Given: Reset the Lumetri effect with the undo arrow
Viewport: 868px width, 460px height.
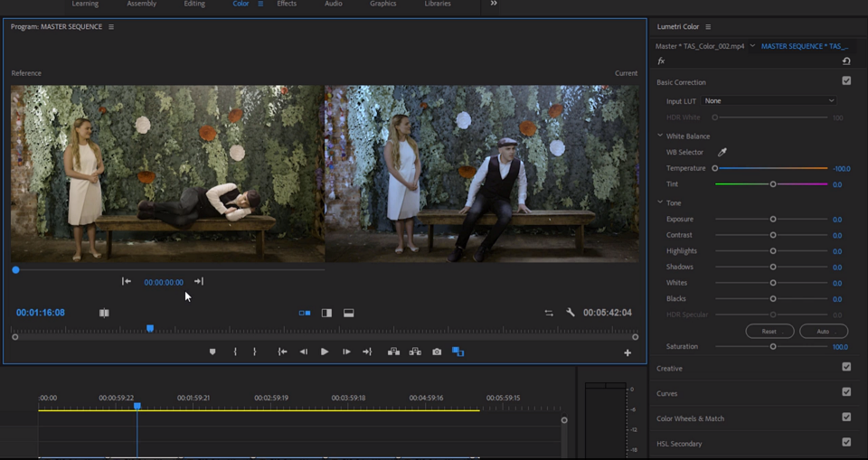Looking at the screenshot, I should [846, 61].
